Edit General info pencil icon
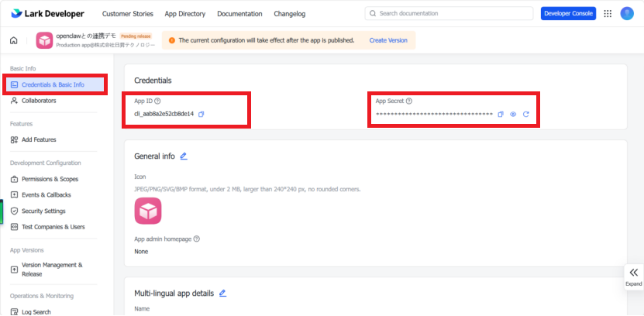This screenshot has height=316, width=644. [x=184, y=156]
